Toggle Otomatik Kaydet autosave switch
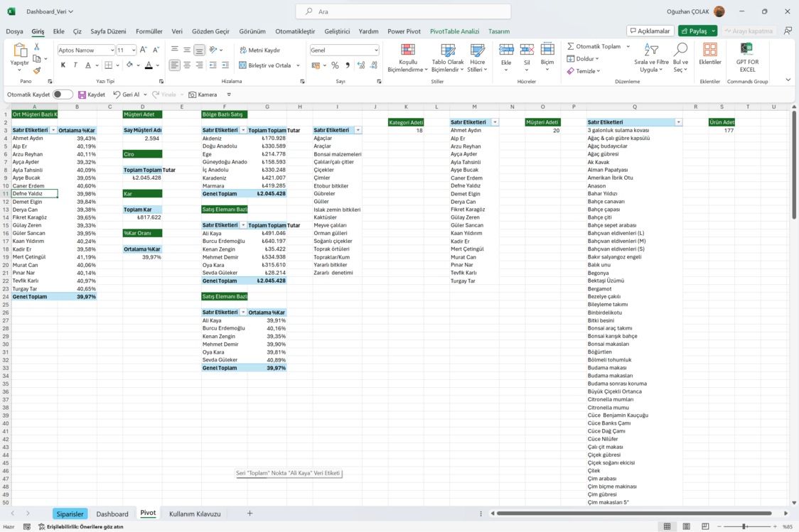799x532 pixels. 63,94
